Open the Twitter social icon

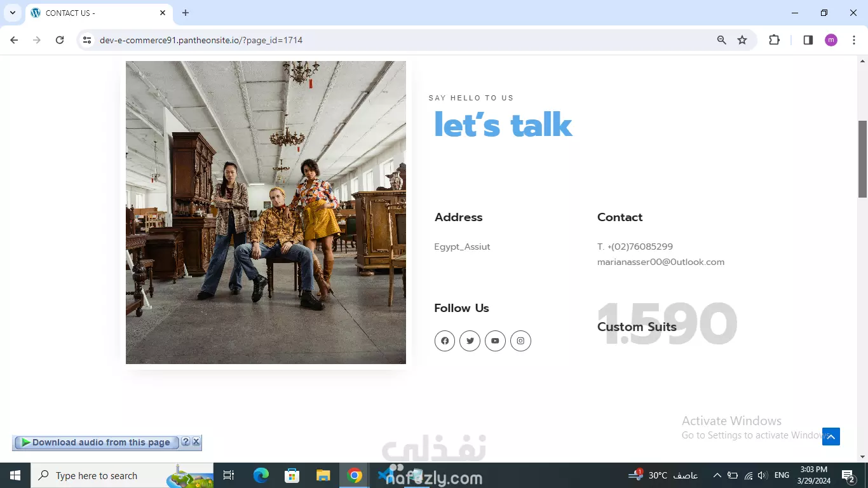[x=470, y=341]
